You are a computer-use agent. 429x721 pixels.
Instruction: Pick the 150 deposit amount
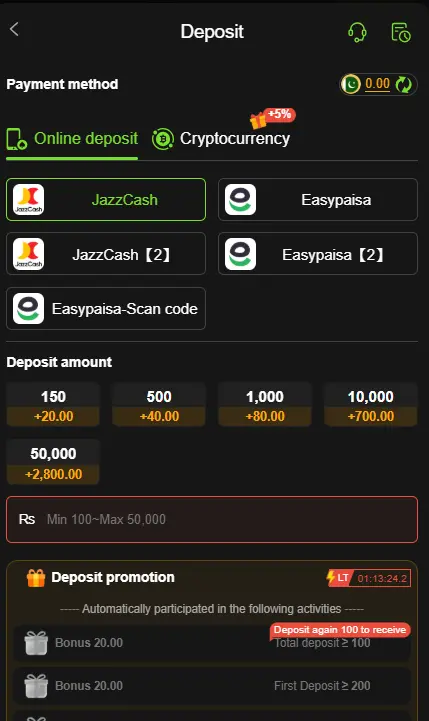click(53, 405)
